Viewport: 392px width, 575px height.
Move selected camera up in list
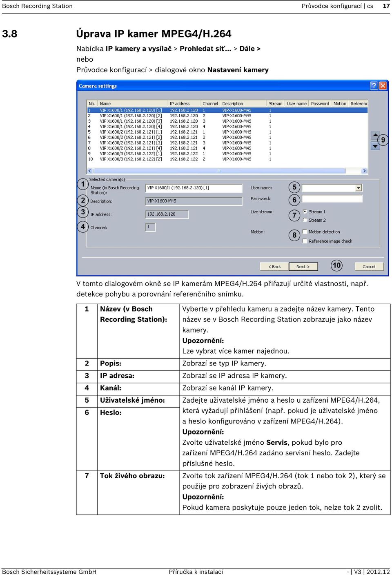pyautogui.click(x=375, y=135)
